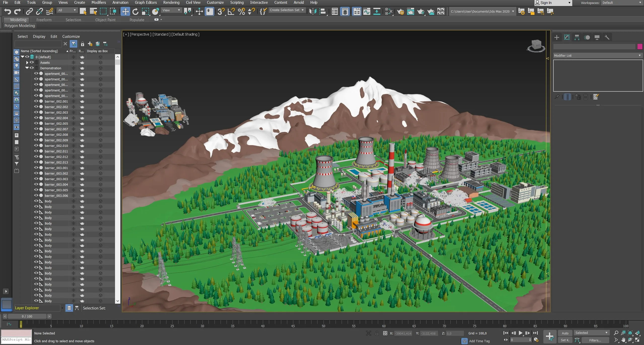Screen dimensions: 644x345
Task: Click the Select and Rotate tool
Action: point(135,12)
